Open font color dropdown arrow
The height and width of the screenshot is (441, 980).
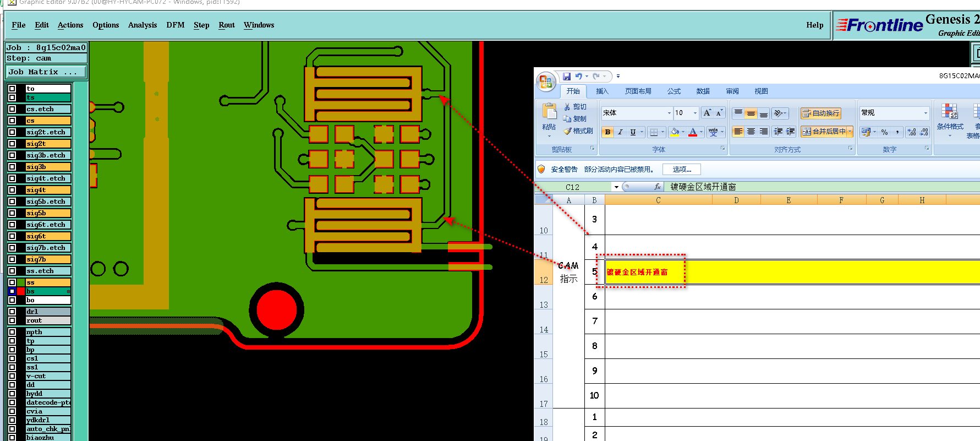701,132
